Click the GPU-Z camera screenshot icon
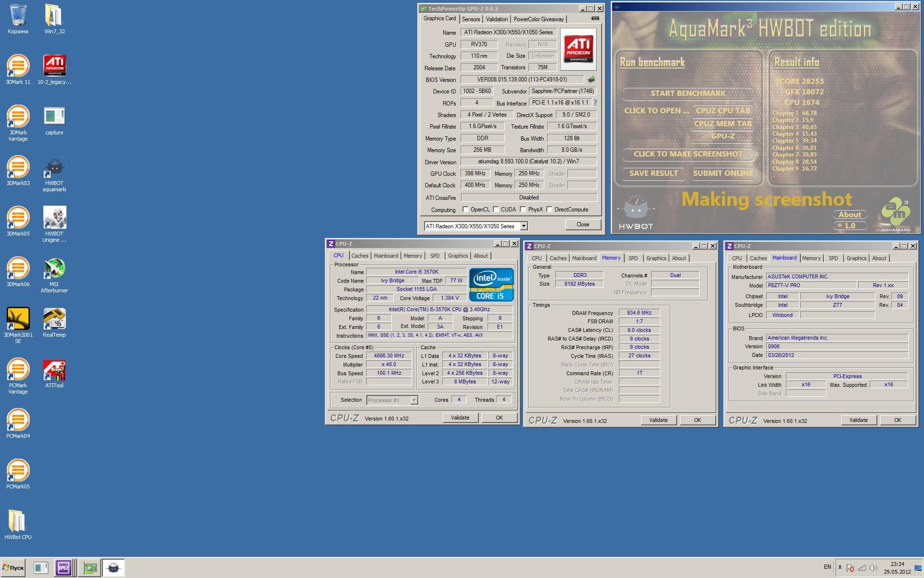 click(595, 18)
